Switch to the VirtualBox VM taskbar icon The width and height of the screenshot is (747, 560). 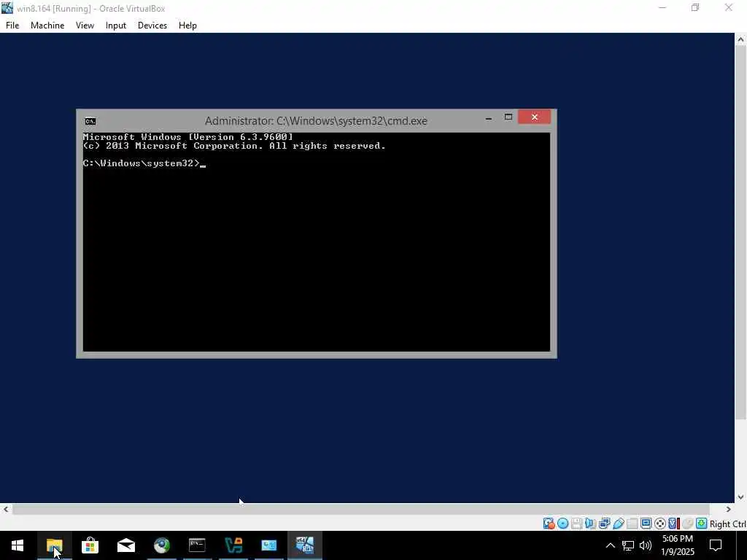(305, 545)
